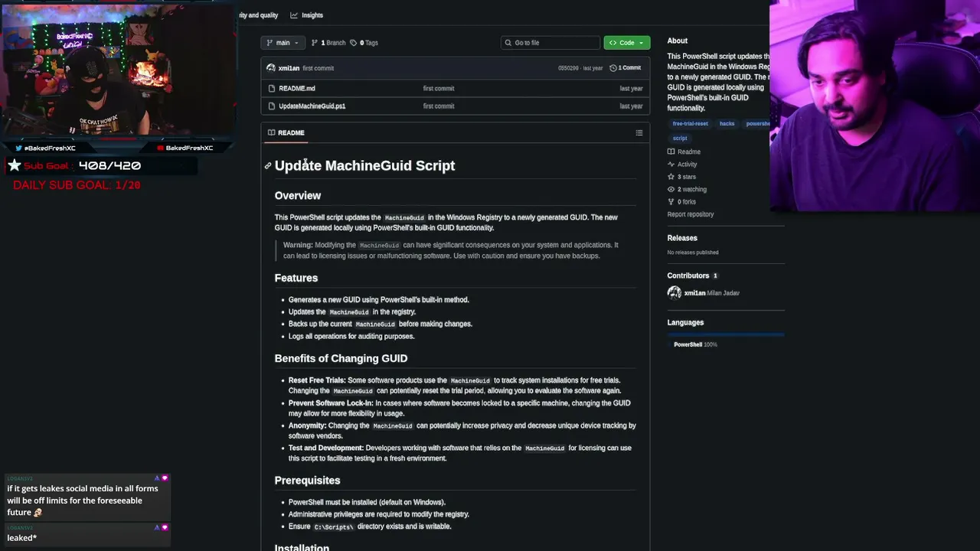Click the pulse icon beside Activity

671,165
